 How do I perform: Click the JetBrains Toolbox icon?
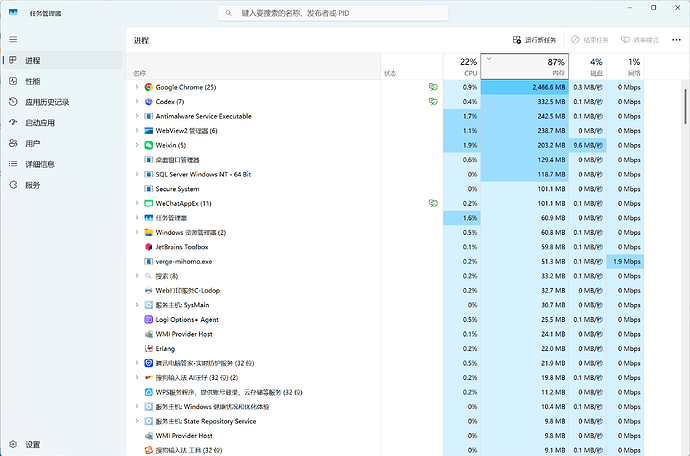tap(149, 247)
